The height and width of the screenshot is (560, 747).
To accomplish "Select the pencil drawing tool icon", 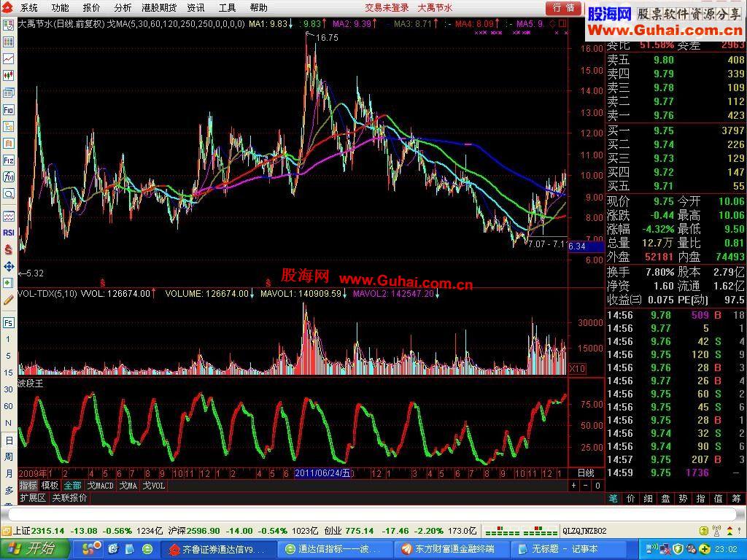I will (x=8, y=300).
